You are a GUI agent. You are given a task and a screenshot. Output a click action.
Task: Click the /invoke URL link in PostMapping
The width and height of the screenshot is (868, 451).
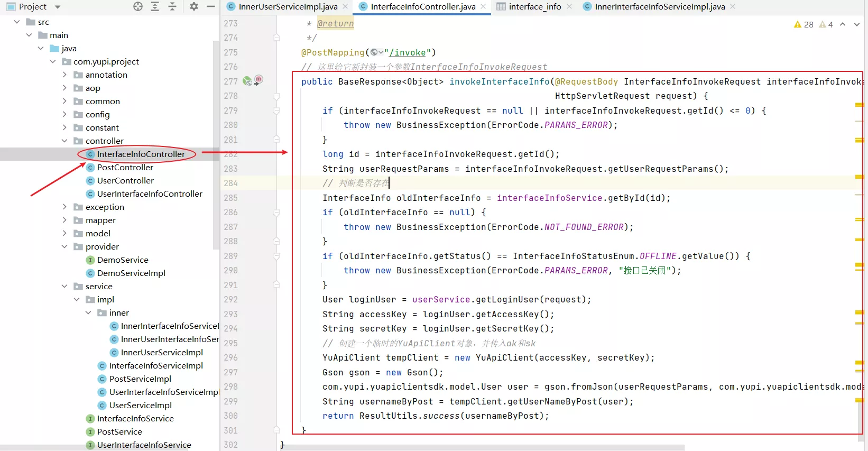(x=407, y=52)
